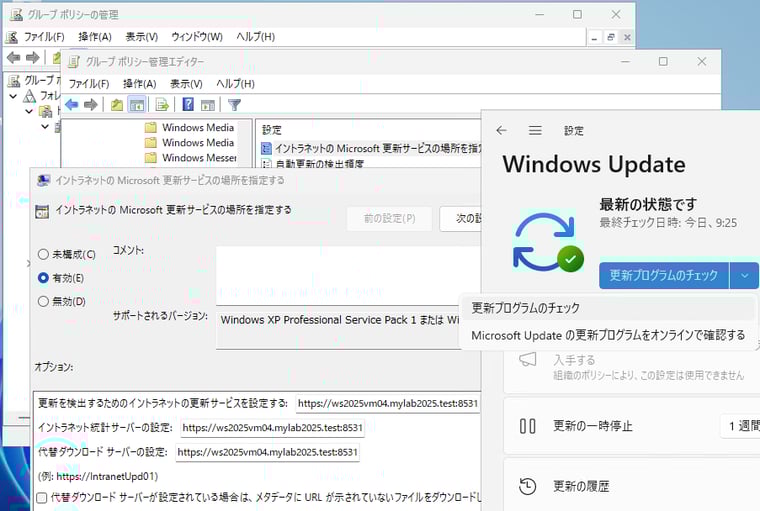This screenshot has height=511, width=760.
Task: Click the 代替ダウンロード サーバー URL field
Action: click(268, 452)
